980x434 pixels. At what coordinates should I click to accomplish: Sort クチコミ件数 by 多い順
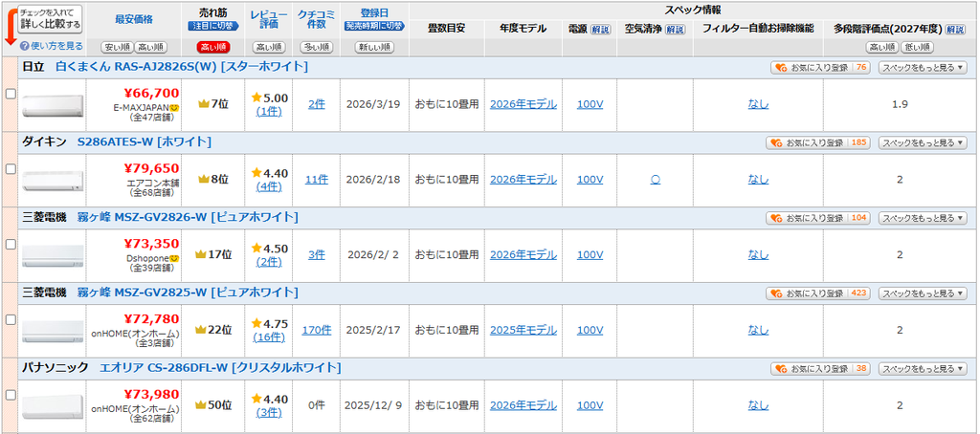pos(316,47)
